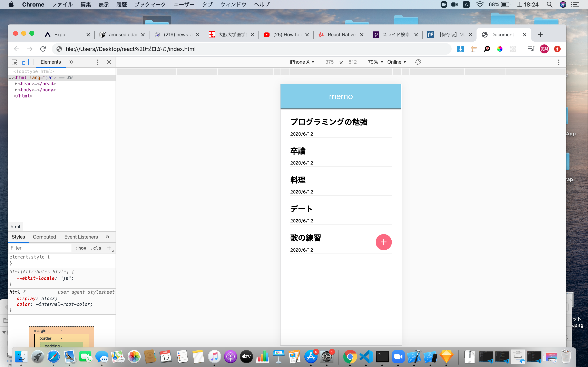
Task: Toggle .cls class editor
Action: point(96,248)
